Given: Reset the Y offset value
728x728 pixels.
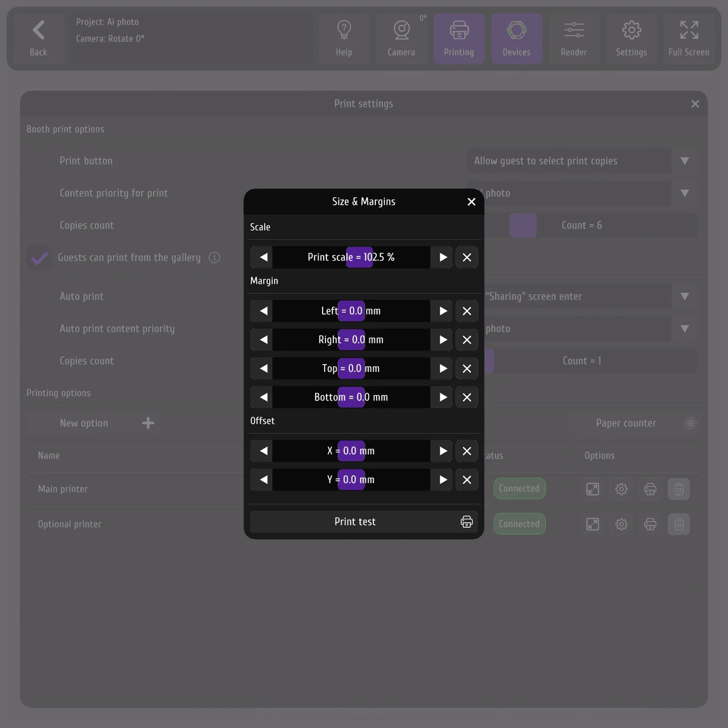Looking at the screenshot, I should (467, 479).
